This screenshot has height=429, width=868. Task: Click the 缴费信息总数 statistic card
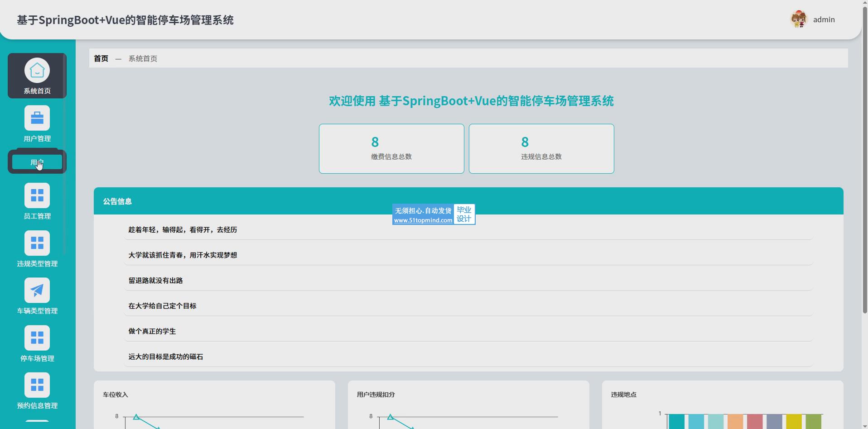tap(391, 148)
